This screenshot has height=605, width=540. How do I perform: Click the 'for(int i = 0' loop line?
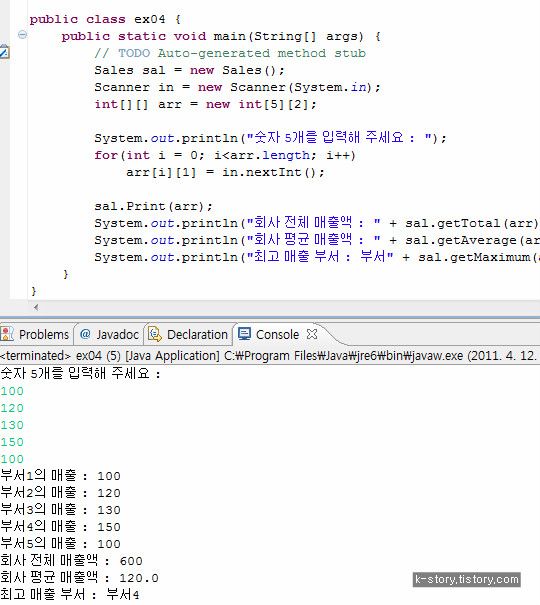(225, 155)
